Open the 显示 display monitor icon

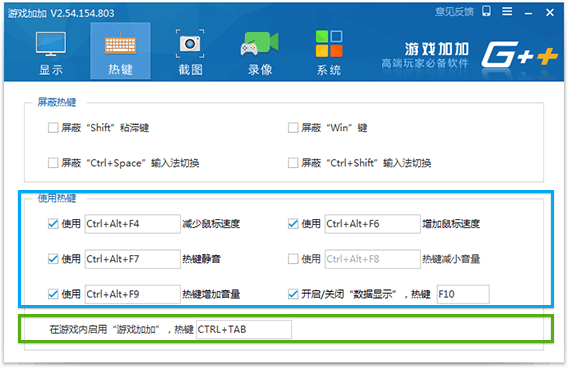(x=51, y=44)
